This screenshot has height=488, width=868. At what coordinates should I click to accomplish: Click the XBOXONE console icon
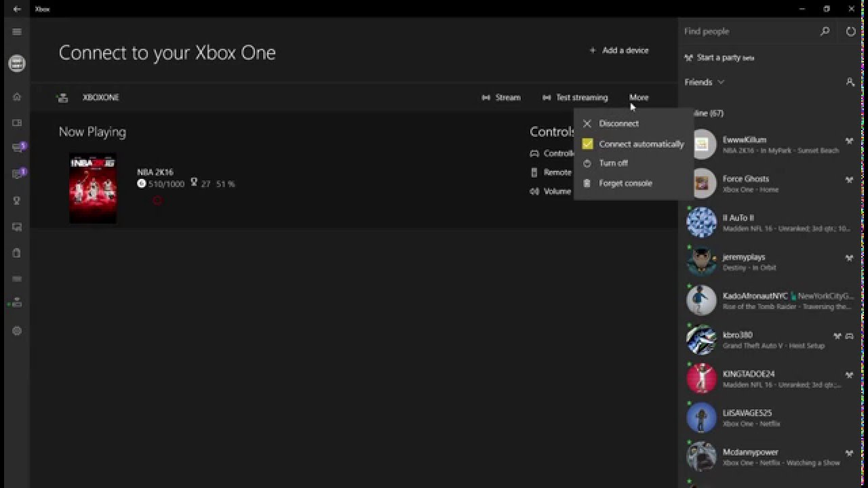tap(63, 98)
